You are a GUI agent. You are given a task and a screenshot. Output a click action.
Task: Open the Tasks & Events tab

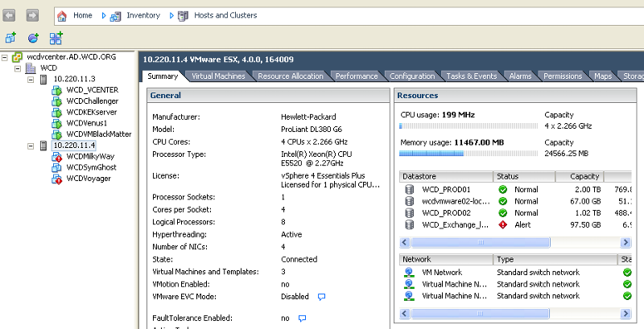tap(472, 76)
